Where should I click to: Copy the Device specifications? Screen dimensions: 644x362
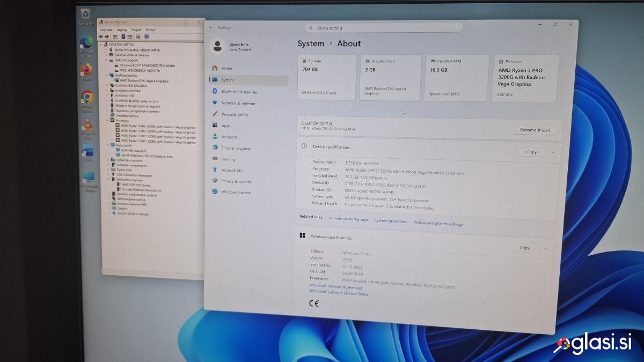point(531,152)
